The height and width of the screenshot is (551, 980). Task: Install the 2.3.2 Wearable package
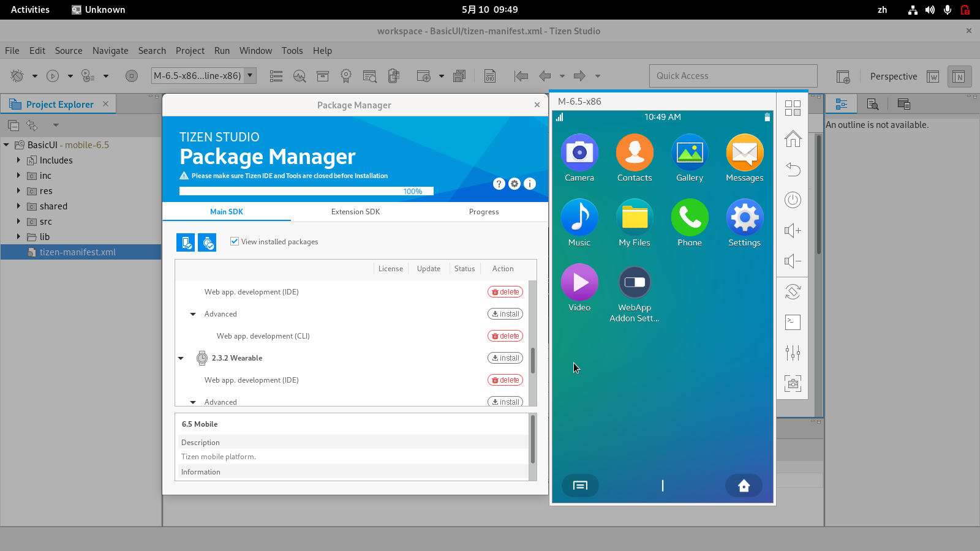(x=505, y=358)
